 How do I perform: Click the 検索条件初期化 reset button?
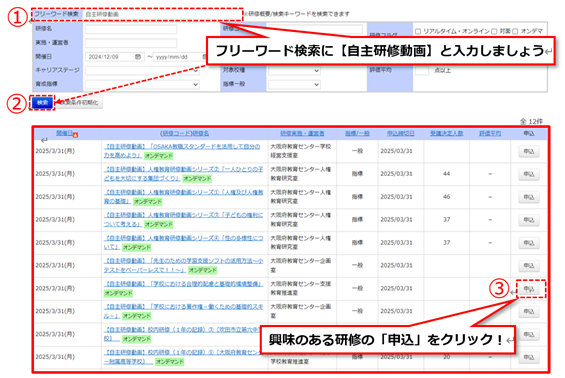[79, 103]
